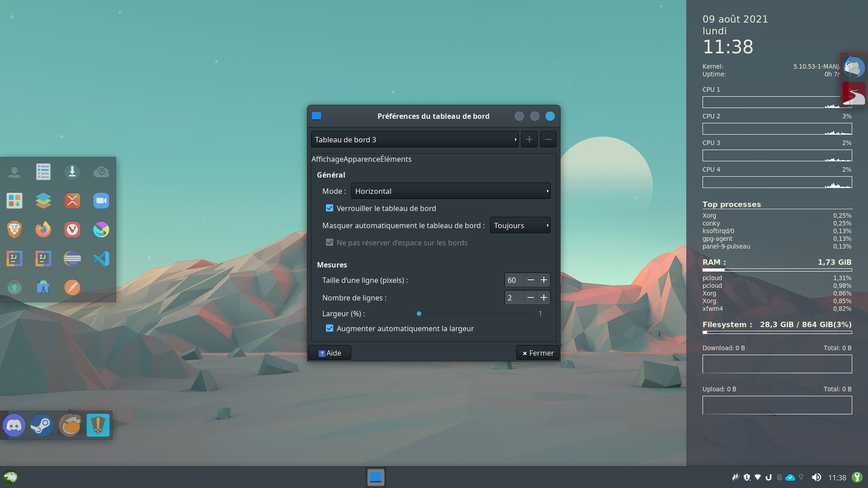Launch Steam from the bottom panel
The height and width of the screenshot is (488, 868).
42,425
